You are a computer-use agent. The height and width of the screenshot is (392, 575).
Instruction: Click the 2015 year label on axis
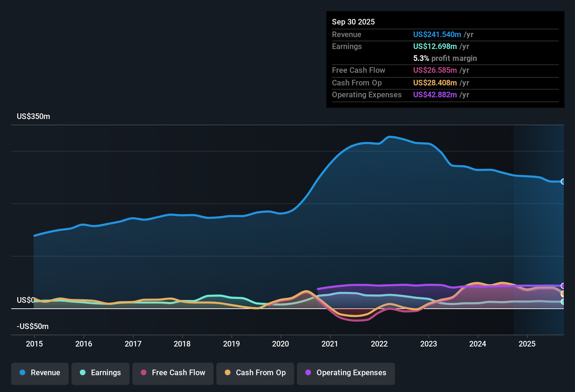pos(34,344)
